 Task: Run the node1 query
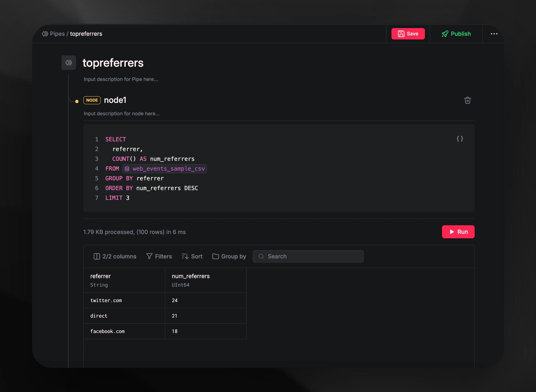458,232
